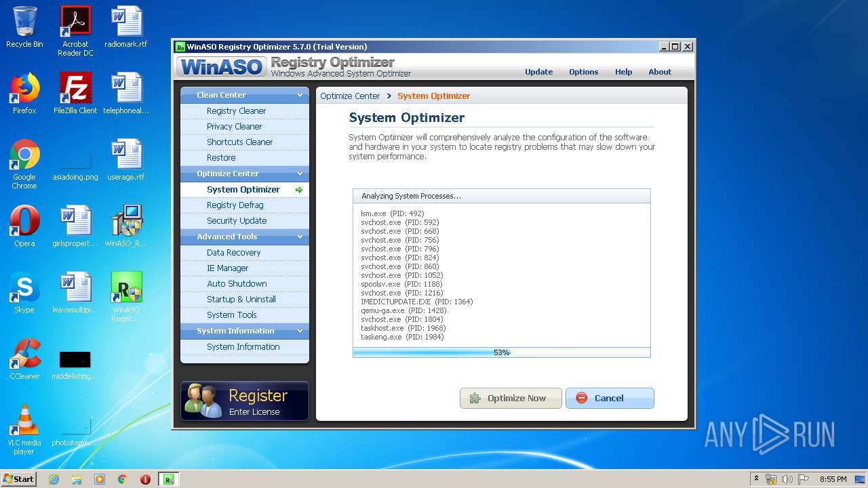Open IE Manager tool
The height and width of the screenshot is (488, 868).
click(x=245, y=268)
